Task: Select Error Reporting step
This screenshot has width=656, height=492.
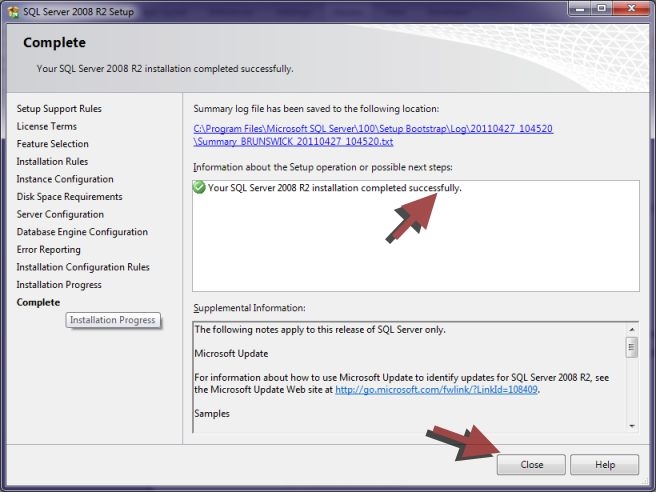Action: tap(49, 250)
